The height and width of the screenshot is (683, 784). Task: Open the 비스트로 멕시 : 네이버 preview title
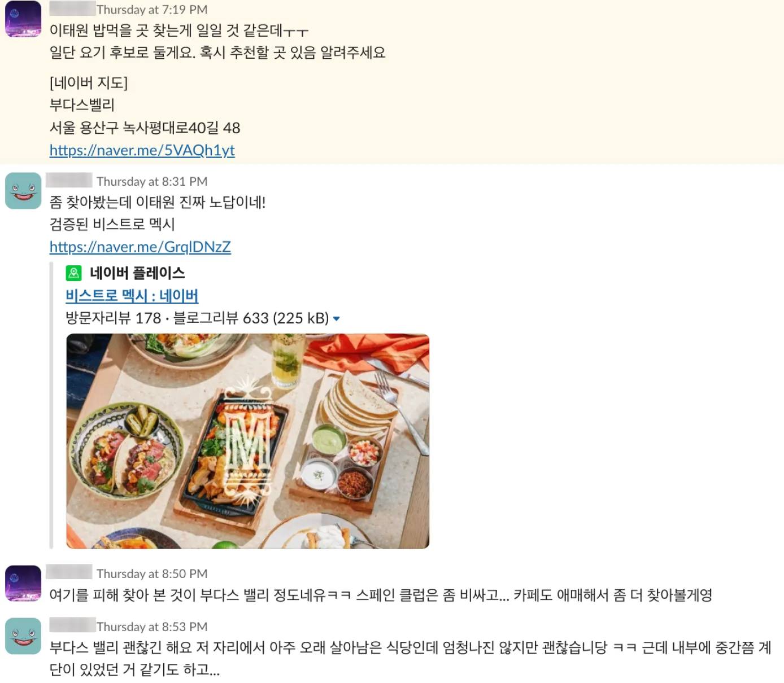pos(132,295)
